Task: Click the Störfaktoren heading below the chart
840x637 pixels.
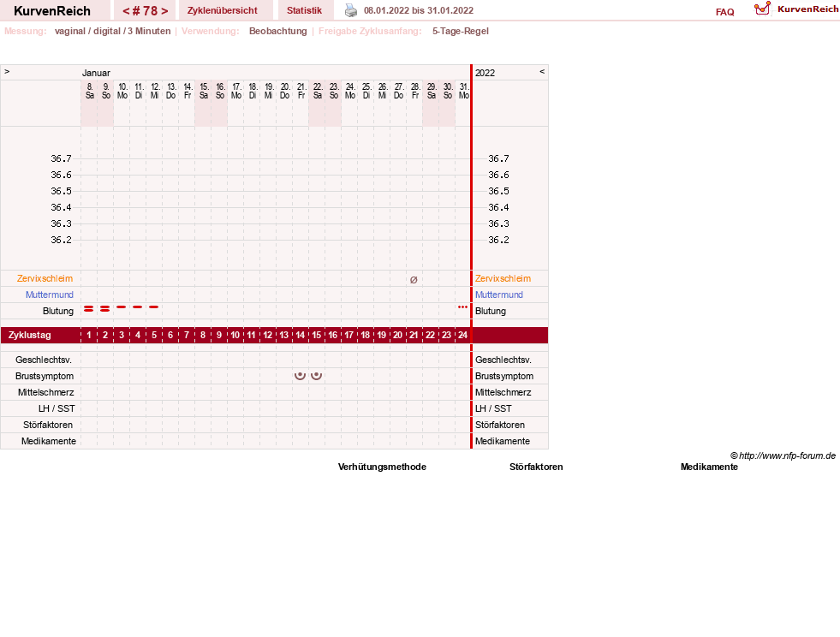Action: pos(536,467)
